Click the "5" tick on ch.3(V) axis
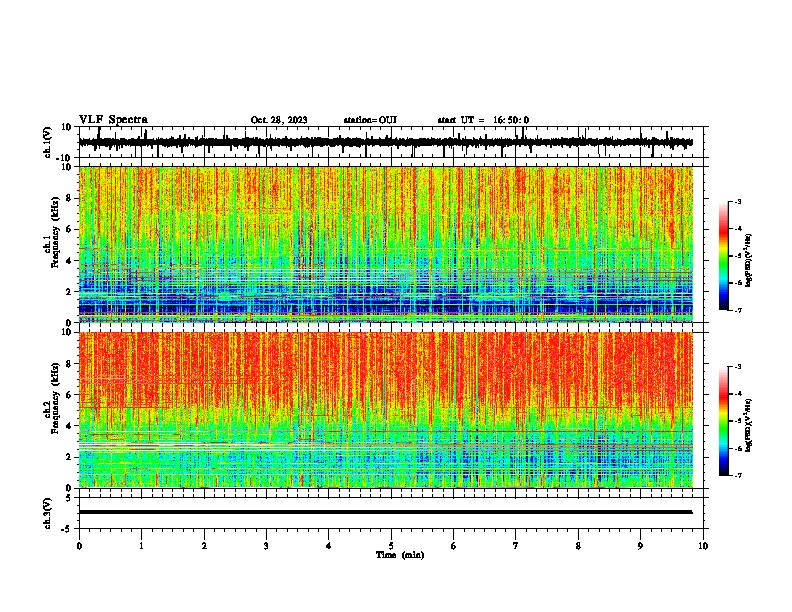Viewport: 792px width, 612px height. [70, 498]
